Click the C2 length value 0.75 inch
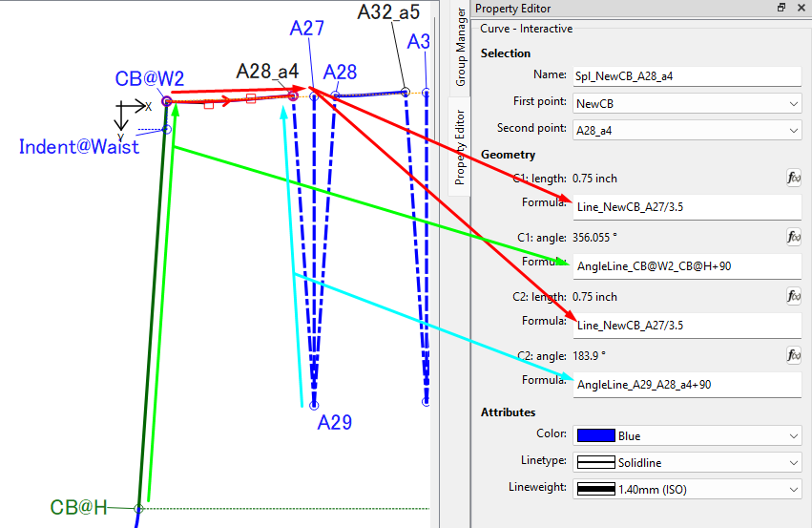812x528 pixels. [594, 297]
